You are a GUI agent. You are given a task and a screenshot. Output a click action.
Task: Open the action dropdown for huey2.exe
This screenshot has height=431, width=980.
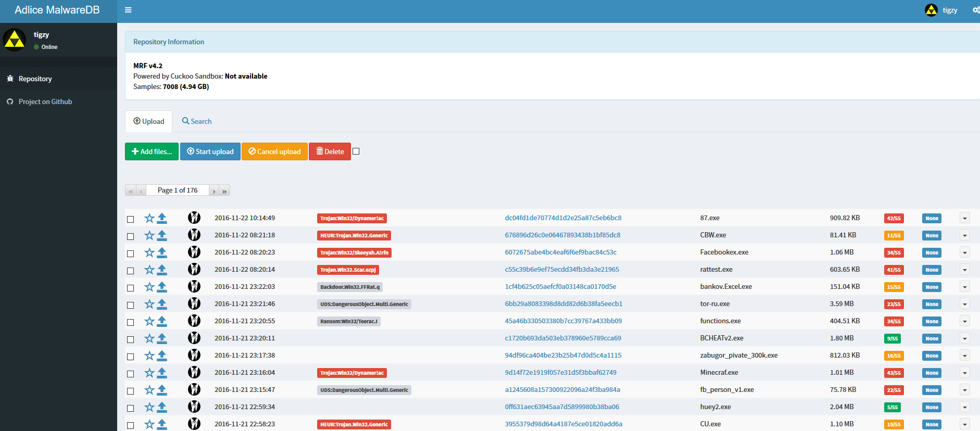pos(964,408)
